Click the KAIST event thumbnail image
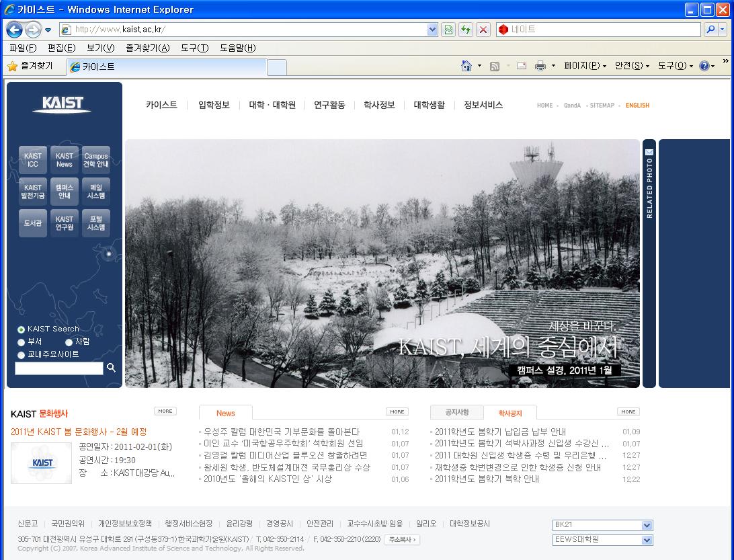 pyautogui.click(x=41, y=463)
